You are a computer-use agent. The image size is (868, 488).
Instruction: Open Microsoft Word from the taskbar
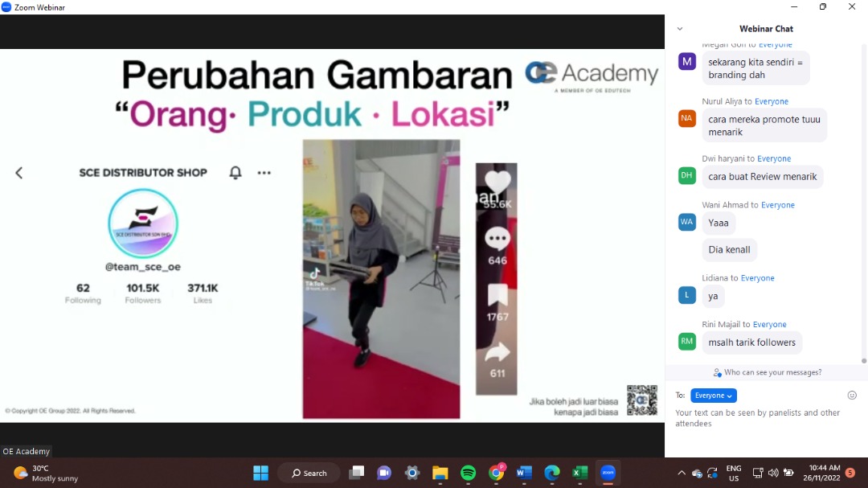click(524, 473)
